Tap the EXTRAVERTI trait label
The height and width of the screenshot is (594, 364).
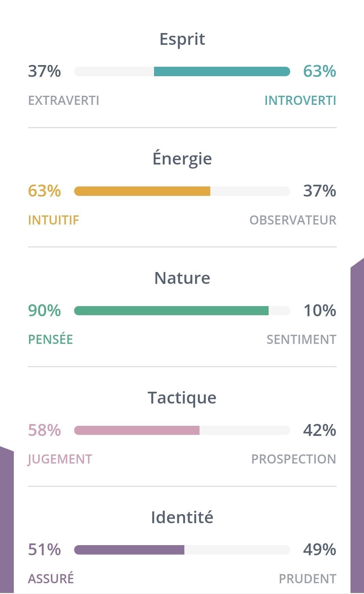tap(64, 100)
